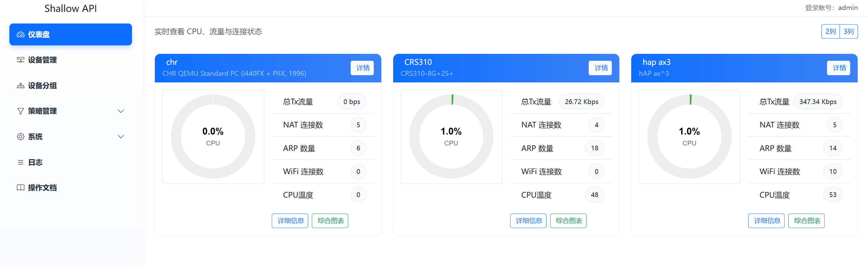This screenshot has height=265, width=868.
Task: Click the 日志 list lines icon
Action: (21, 162)
